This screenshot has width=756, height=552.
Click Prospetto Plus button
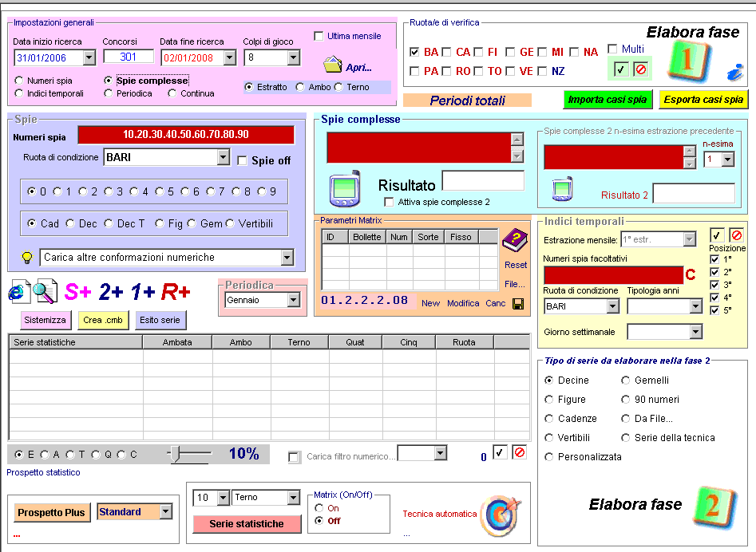(x=51, y=512)
